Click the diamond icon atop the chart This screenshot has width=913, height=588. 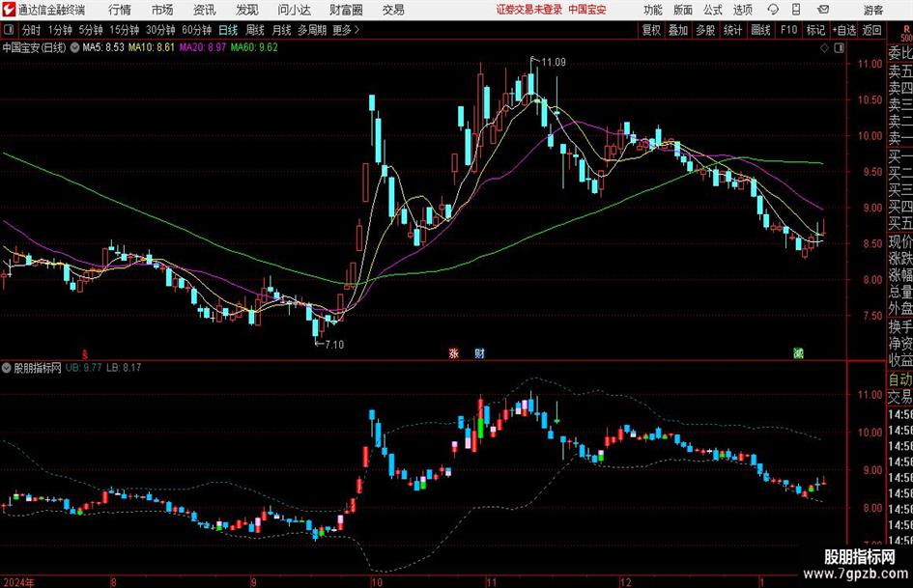click(x=824, y=48)
